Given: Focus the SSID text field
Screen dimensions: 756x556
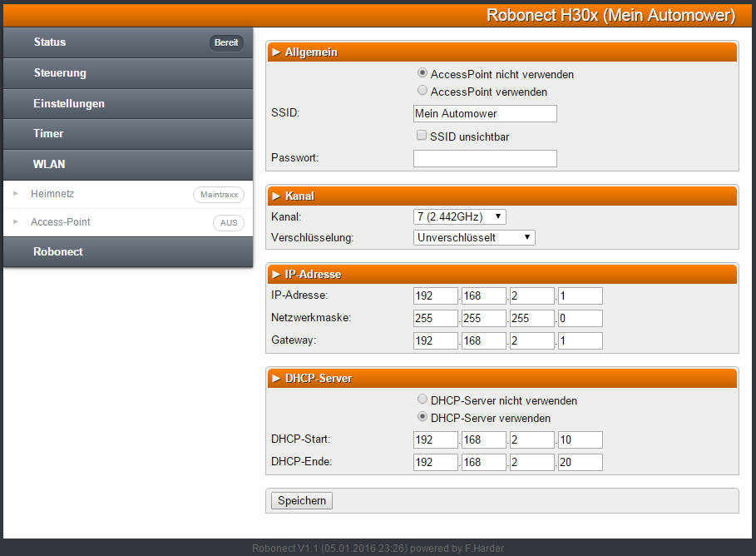Looking at the screenshot, I should [485, 114].
